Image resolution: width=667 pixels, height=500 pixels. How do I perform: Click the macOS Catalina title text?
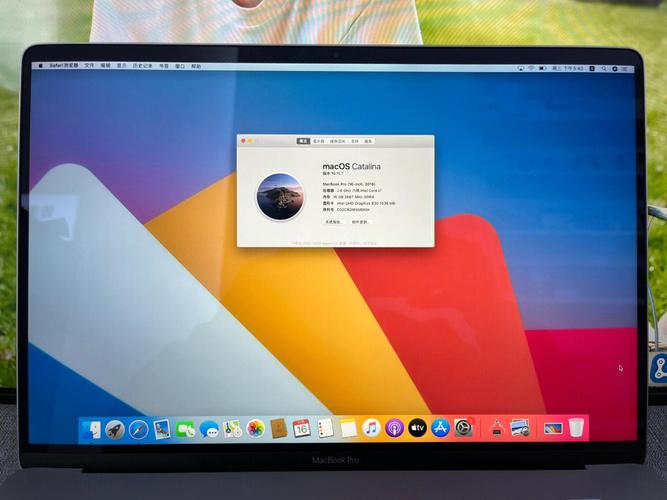point(351,166)
